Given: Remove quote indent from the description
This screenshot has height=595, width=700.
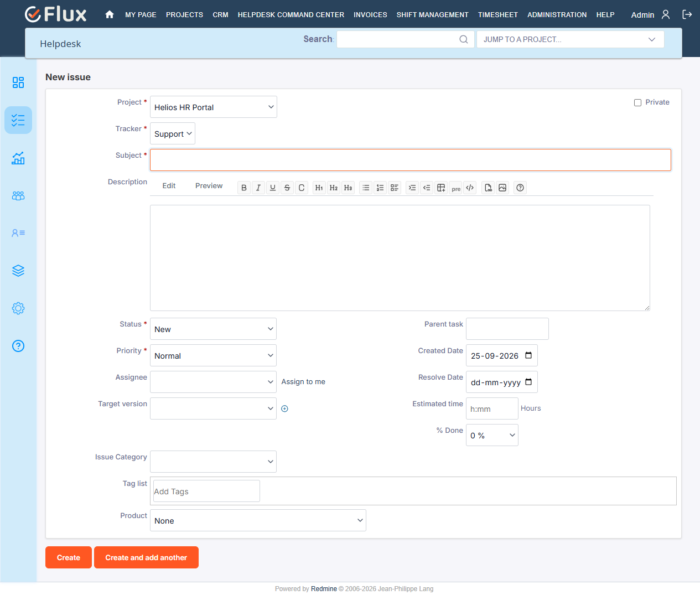Looking at the screenshot, I should [427, 188].
